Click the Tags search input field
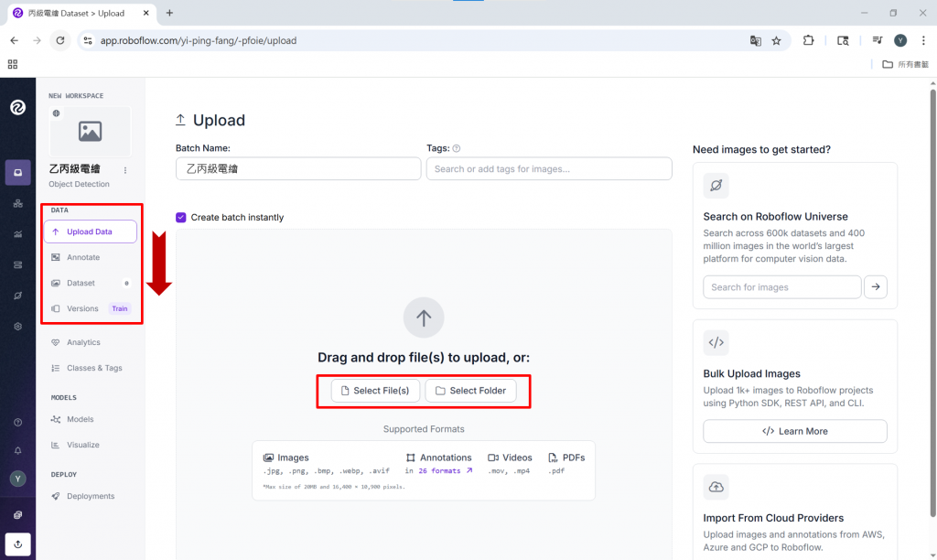 pyautogui.click(x=549, y=169)
